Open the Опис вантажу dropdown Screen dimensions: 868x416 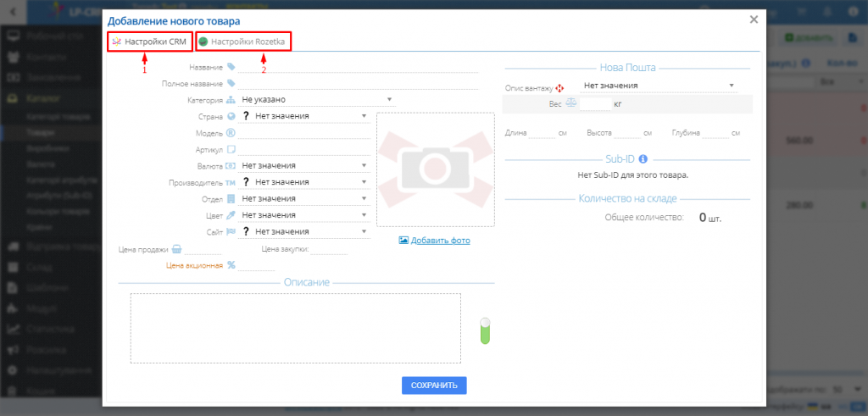coord(659,86)
